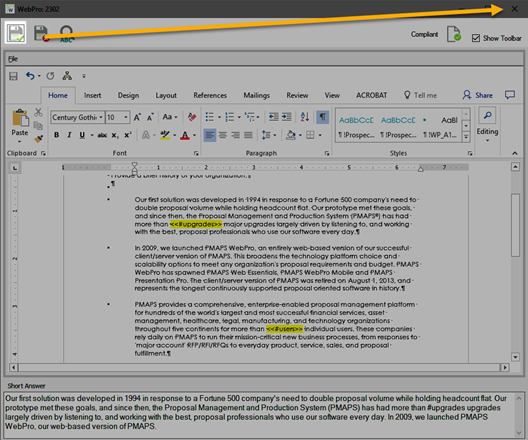This screenshot has height=440, width=528.
Task: Open the File menu
Action: click(x=13, y=59)
